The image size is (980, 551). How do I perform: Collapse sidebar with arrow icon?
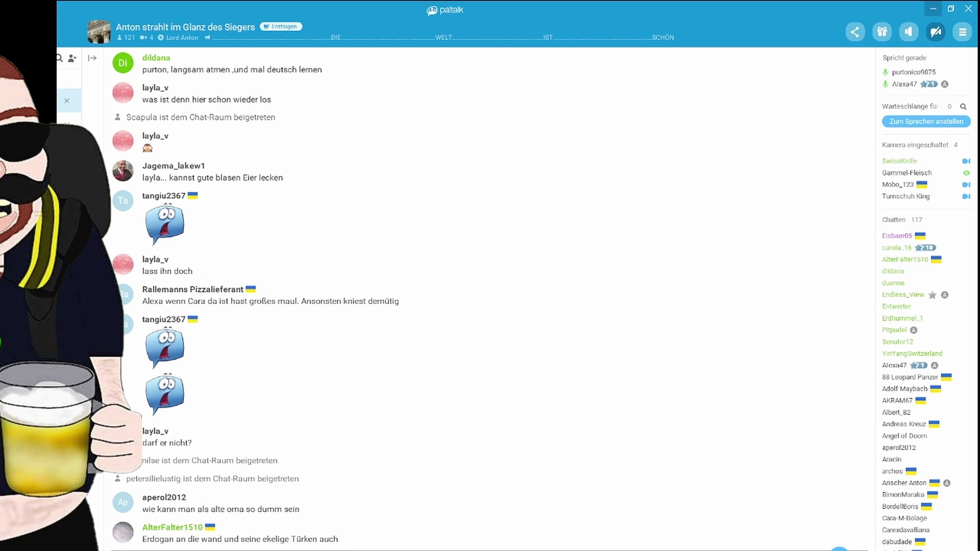92,58
